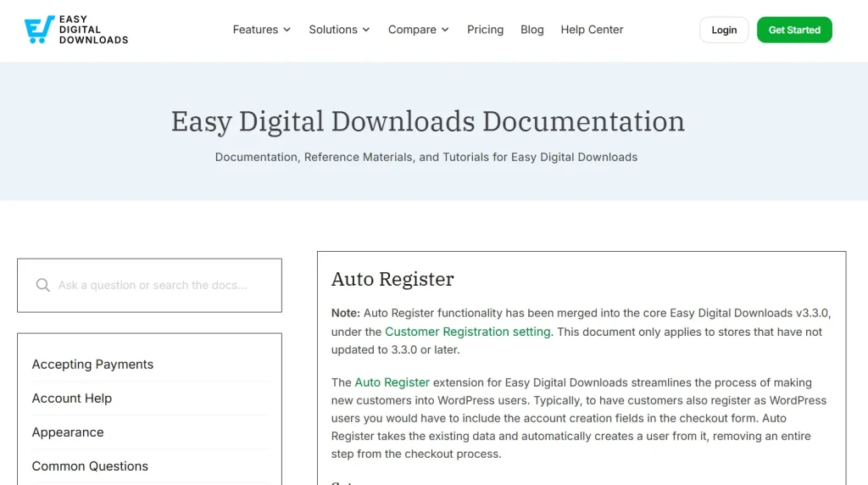Open the Pricing page
Viewport: 868px width, 485px height.
pyautogui.click(x=485, y=30)
